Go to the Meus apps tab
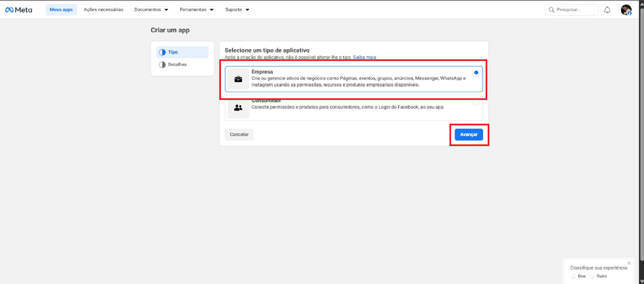Viewport: 644px width, 284px height. (61, 10)
